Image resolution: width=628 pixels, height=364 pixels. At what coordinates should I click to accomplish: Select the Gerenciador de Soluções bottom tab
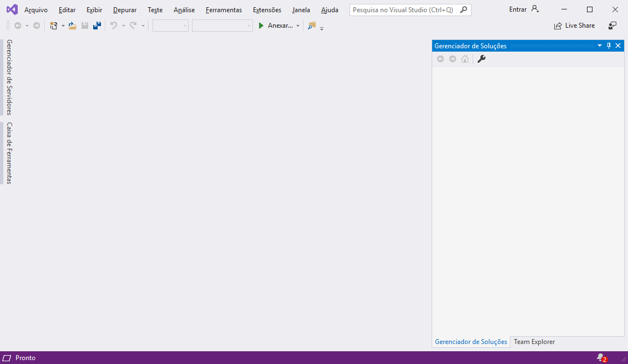[471, 342]
